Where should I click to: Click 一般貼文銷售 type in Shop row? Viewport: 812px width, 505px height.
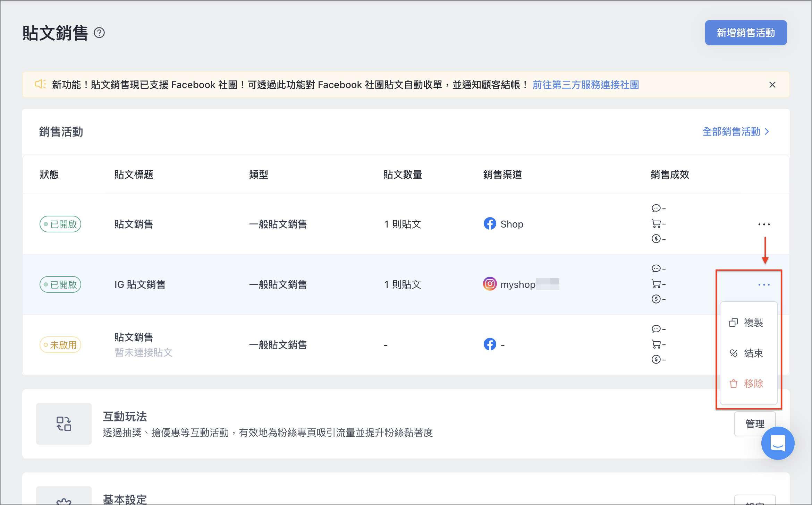[x=278, y=224]
